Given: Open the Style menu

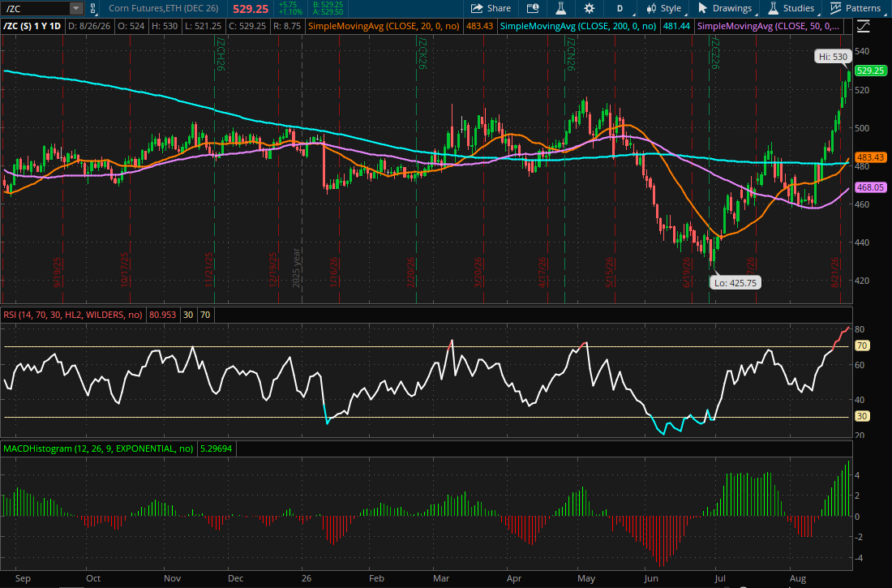Looking at the screenshot, I should [x=664, y=9].
